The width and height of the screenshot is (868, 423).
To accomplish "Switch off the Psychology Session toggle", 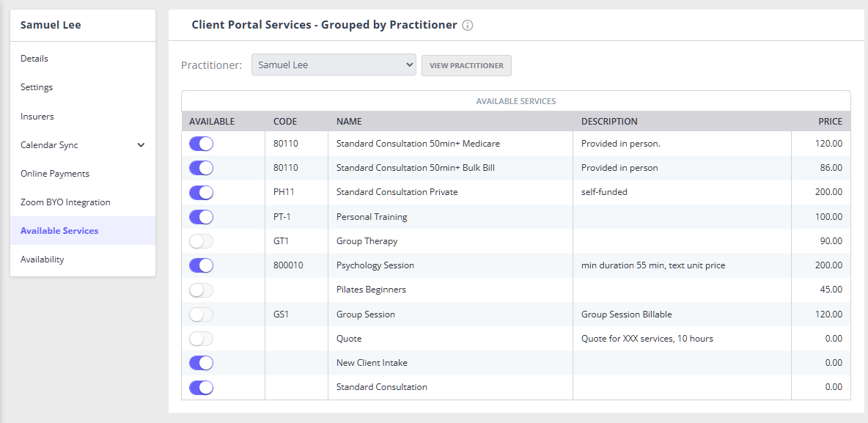I will (201, 265).
